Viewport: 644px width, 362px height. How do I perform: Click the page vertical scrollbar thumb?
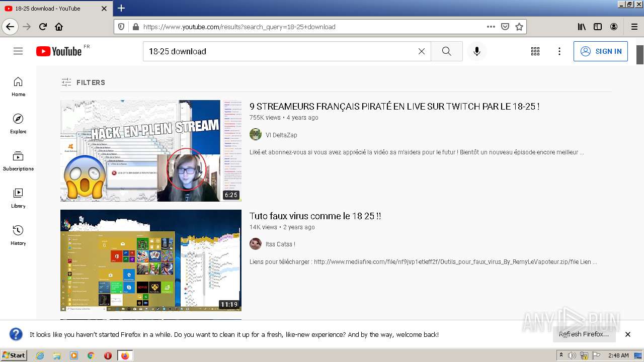tap(640, 54)
